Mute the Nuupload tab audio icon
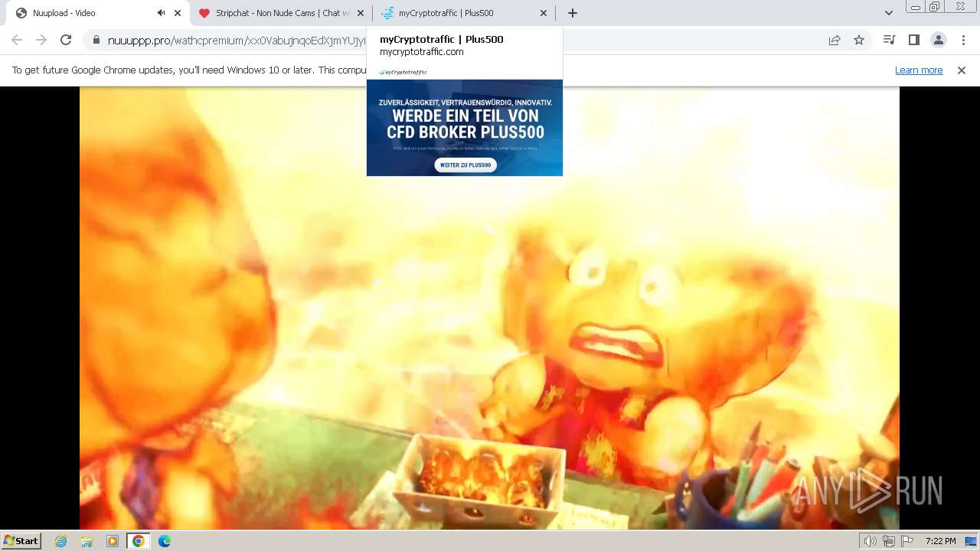Image resolution: width=980 pixels, height=551 pixels. [x=161, y=13]
